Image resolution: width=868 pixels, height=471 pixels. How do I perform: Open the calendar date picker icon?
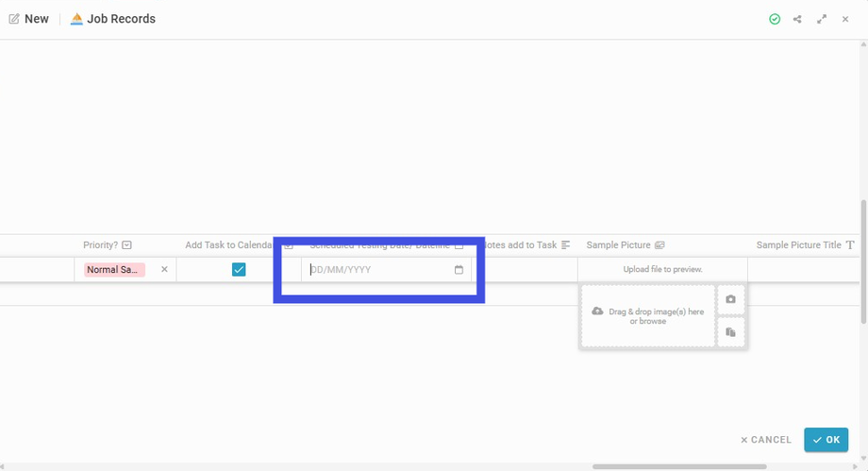[x=459, y=269]
